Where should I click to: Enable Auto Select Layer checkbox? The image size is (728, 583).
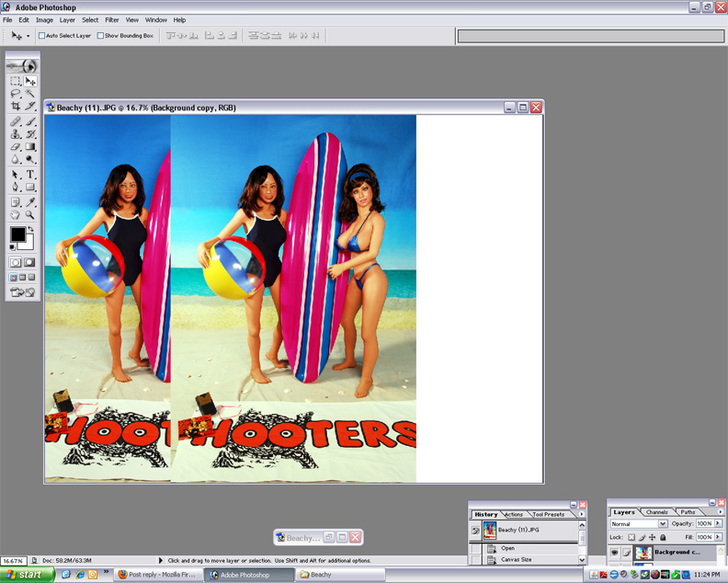(41, 36)
